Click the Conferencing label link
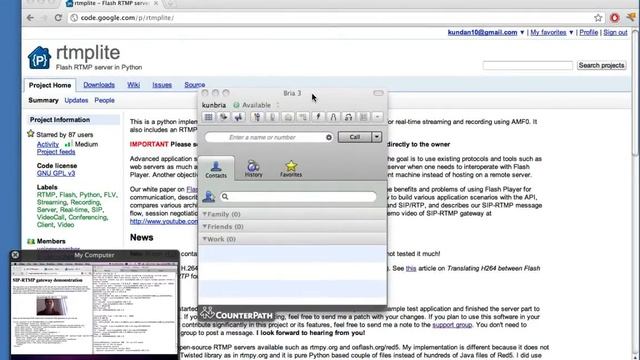Screen dimensions: 640x360 point(88,218)
